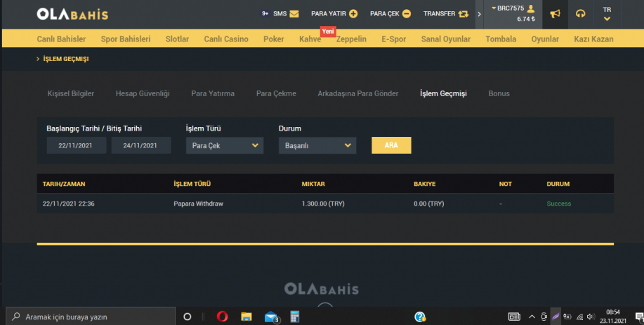Expand the İşlem Türü Para Çek dropdown
The image size is (644, 325).
point(225,145)
